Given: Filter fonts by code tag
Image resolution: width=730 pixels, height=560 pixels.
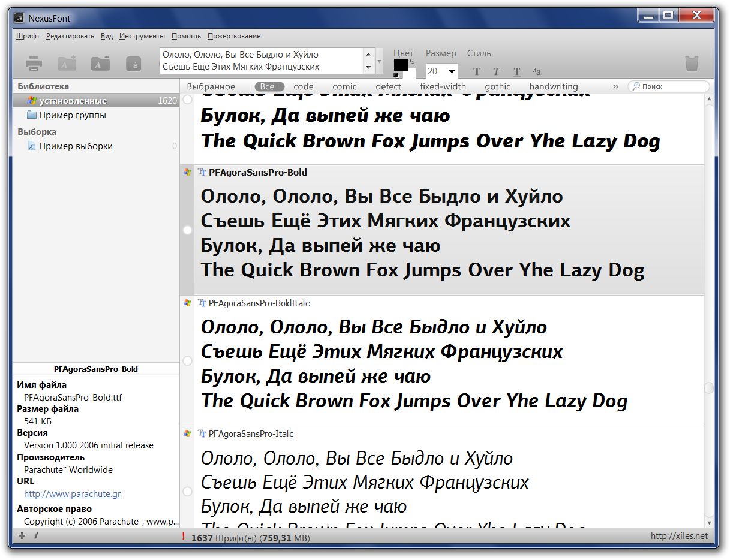Looking at the screenshot, I should point(304,86).
